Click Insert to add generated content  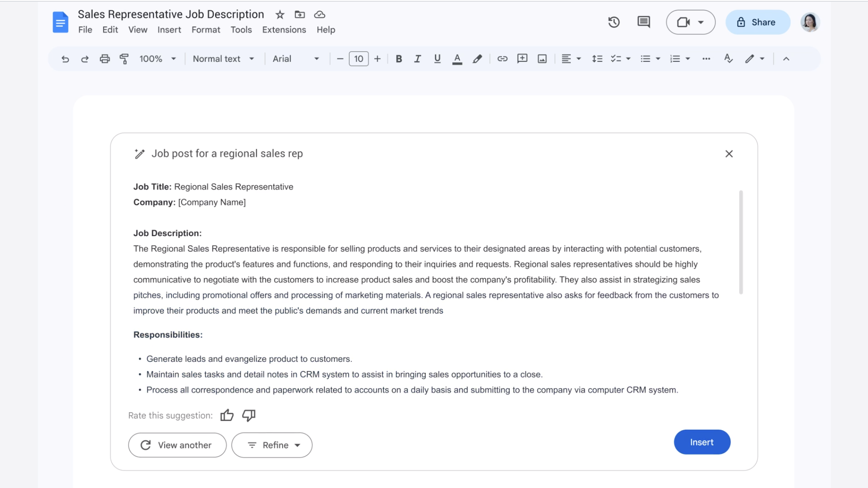tap(702, 442)
